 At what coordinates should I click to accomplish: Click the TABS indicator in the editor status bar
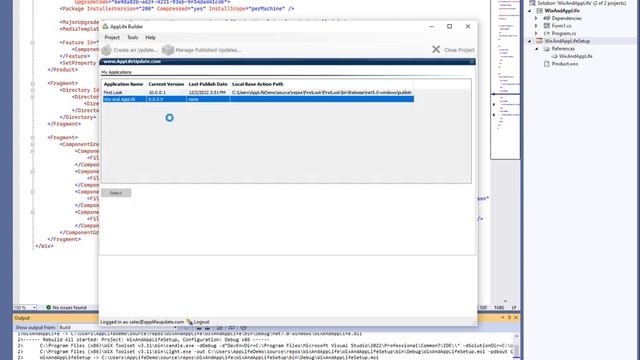pos(499,307)
